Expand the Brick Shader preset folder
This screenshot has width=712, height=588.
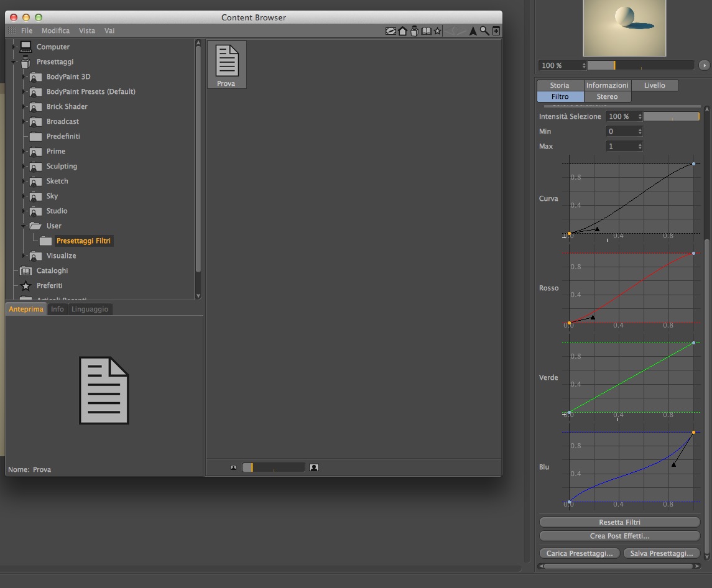24,107
